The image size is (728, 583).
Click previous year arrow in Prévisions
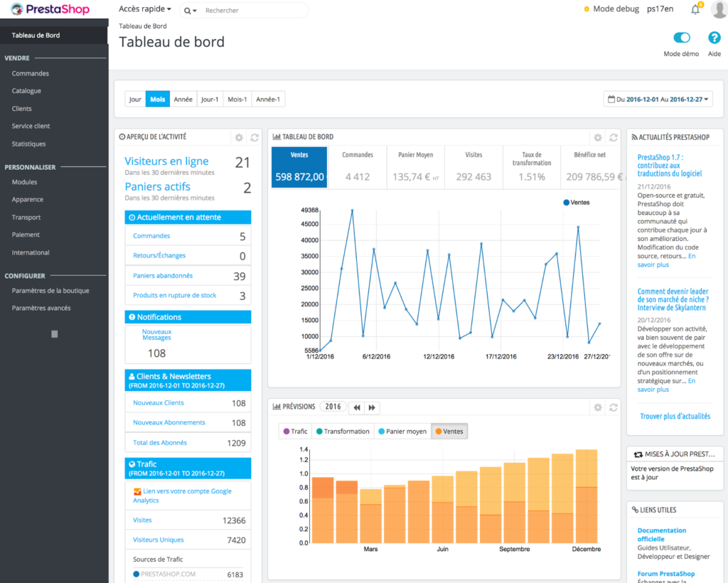point(356,407)
